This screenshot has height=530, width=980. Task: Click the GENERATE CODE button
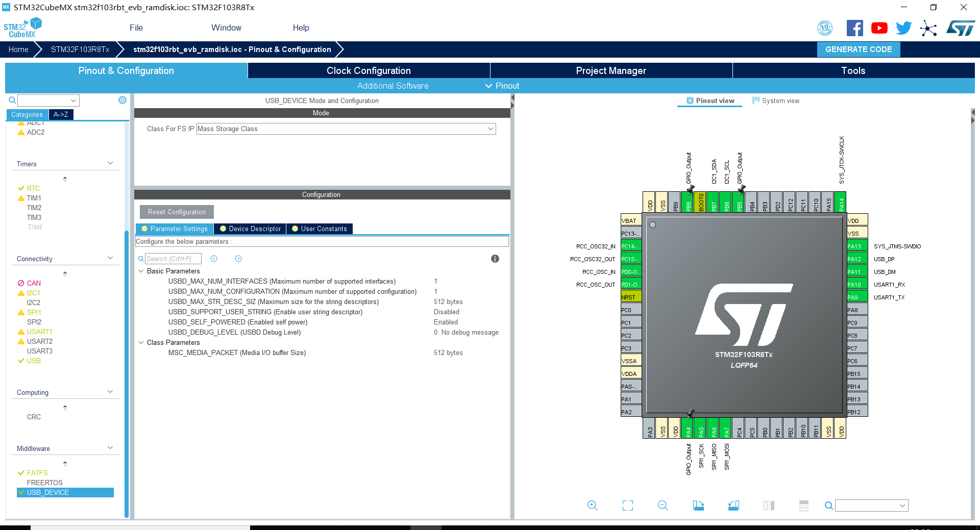click(x=858, y=49)
